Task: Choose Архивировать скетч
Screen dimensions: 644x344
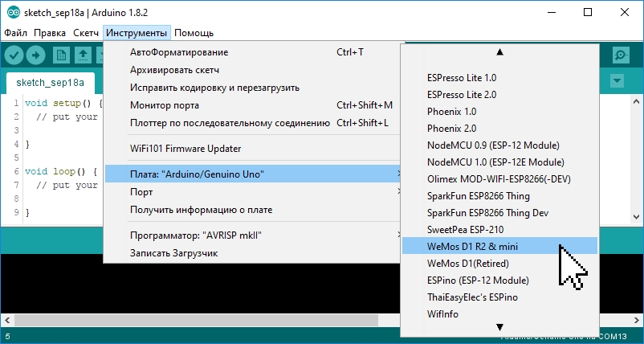Action: (253, 70)
